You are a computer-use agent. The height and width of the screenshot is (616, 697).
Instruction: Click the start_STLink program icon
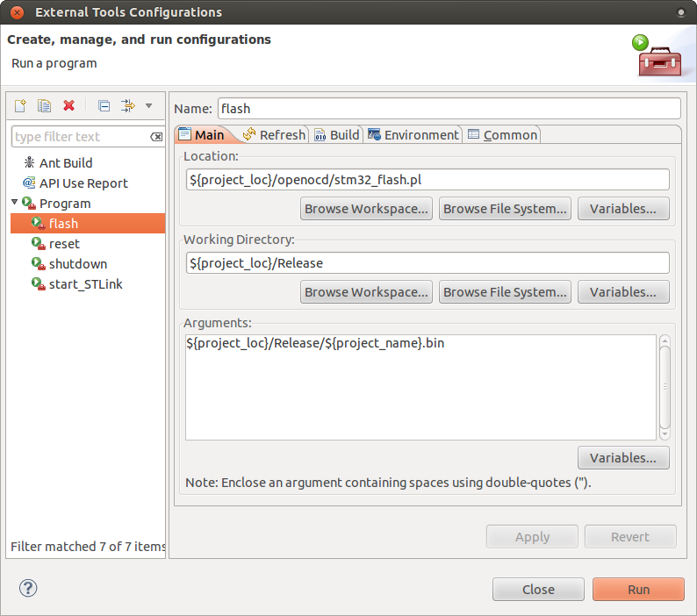click(x=39, y=283)
